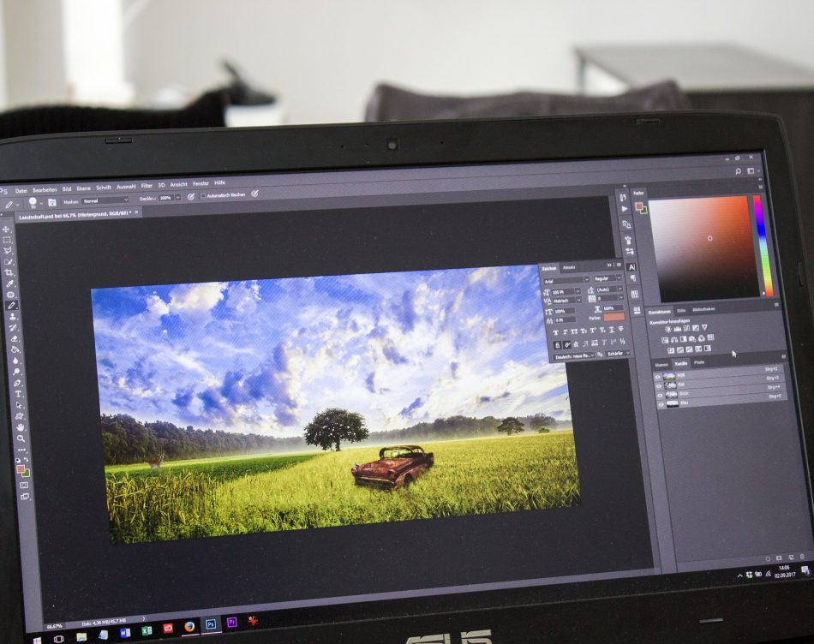Add a Color Balance adjustment (scales icon)
Screen dimensions: 814x644
tap(673, 340)
